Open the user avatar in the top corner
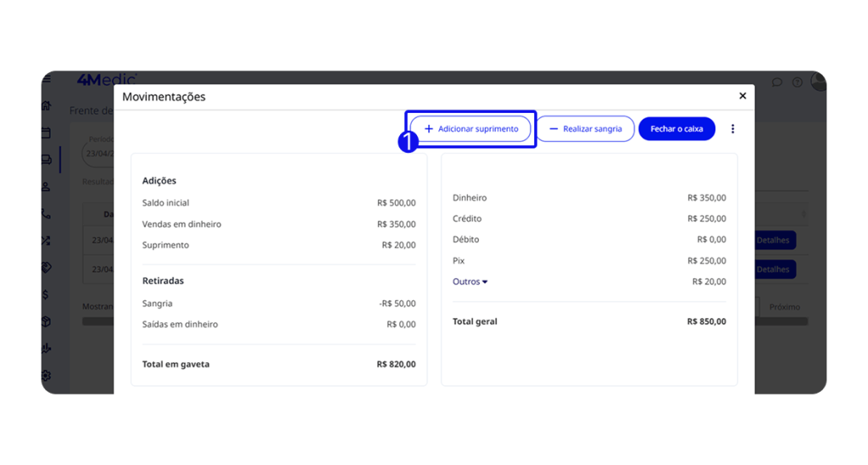Image resolution: width=868 pixels, height=465 pixels. (x=818, y=81)
